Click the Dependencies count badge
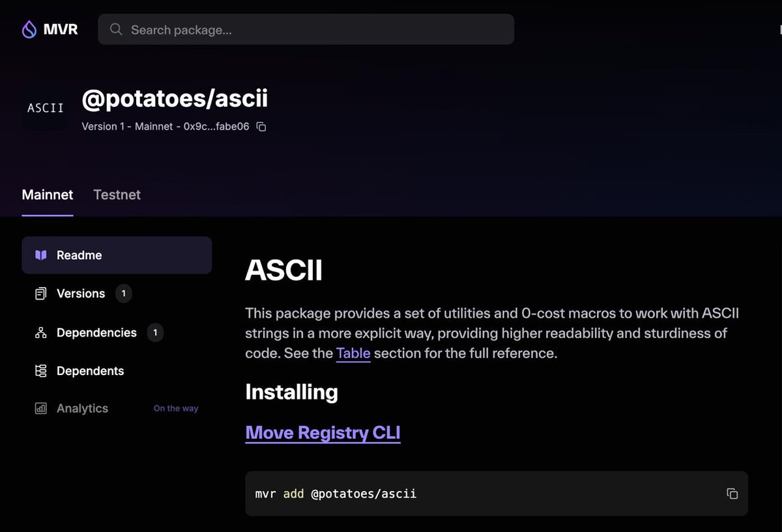Viewport: 782px width, 532px height. pos(155,333)
